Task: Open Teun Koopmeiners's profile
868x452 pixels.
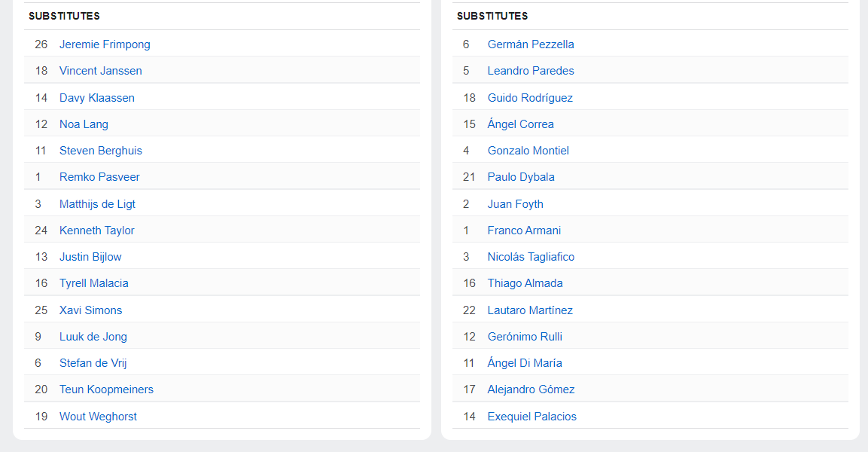Action: pos(106,389)
